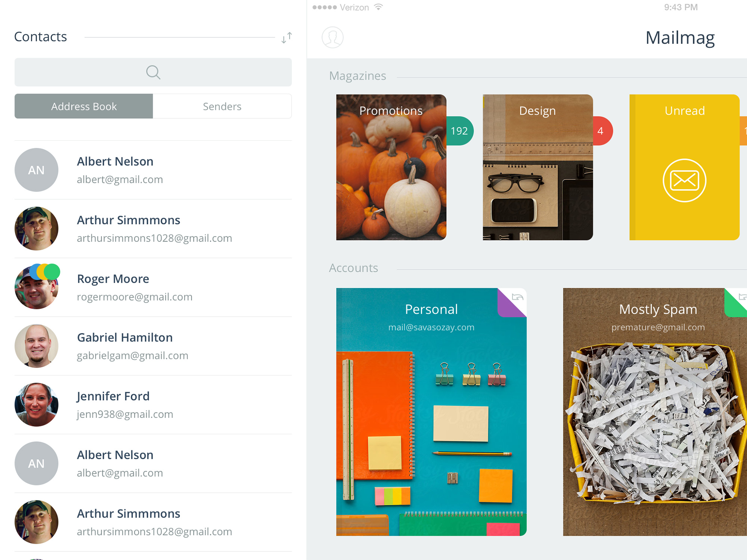The height and width of the screenshot is (560, 747).
Task: Click the Wi-Fi status icon
Action: click(378, 7)
